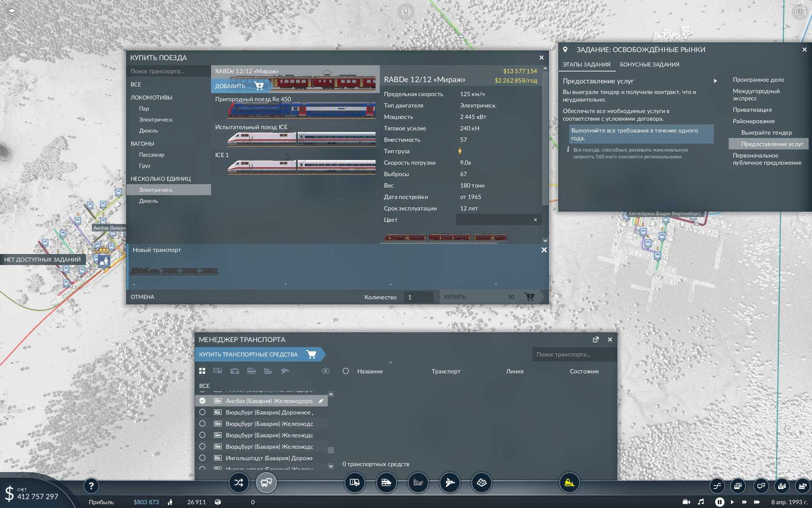Toggle the eye visibility filter in vehicle manager
This screenshot has width=812, height=508.
325,371
